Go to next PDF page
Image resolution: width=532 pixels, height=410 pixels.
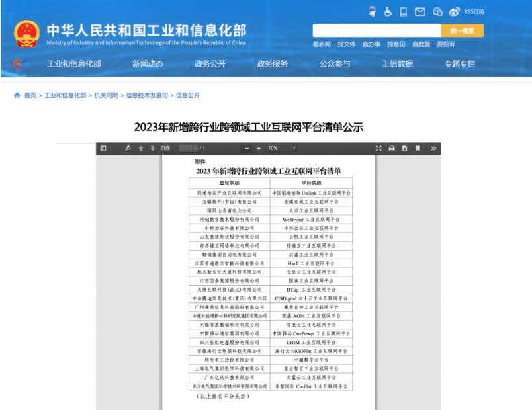152,148
